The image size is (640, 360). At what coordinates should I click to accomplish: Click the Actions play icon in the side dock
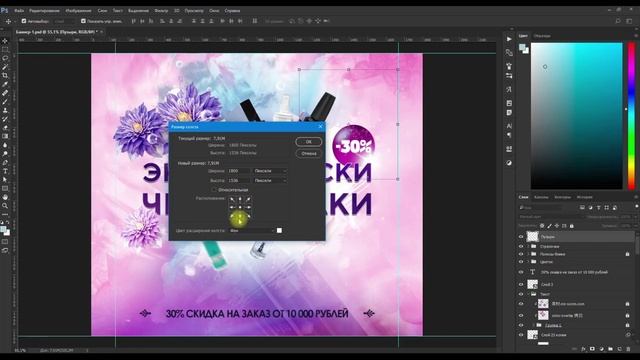[x=509, y=39]
